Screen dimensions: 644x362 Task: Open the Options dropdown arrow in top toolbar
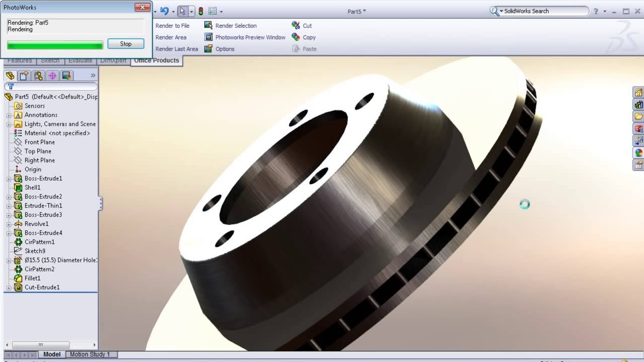221,12
